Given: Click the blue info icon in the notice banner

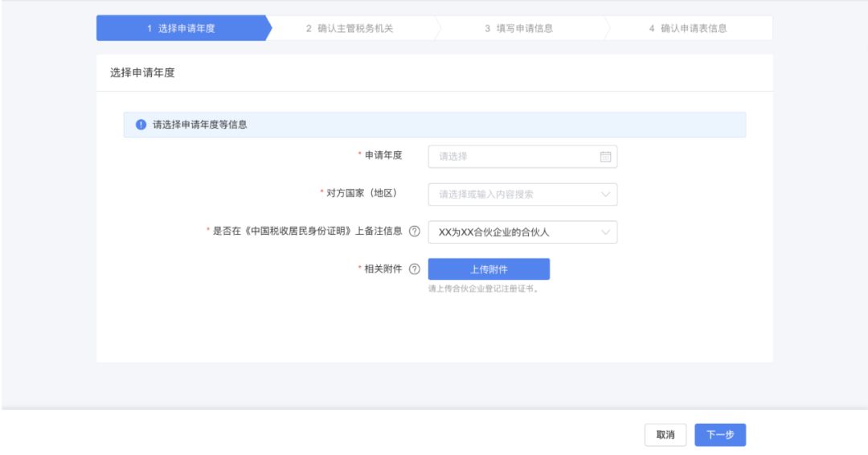Looking at the screenshot, I should (x=141, y=125).
